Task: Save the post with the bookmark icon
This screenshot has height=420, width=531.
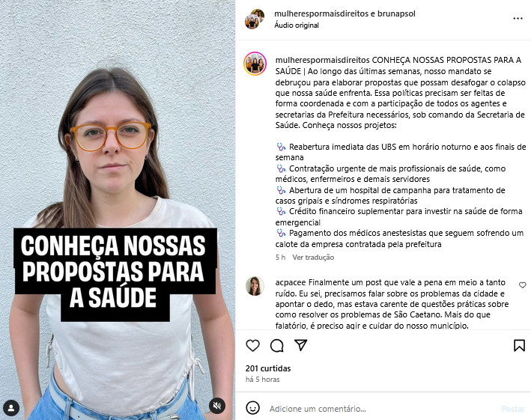Action: (519, 346)
